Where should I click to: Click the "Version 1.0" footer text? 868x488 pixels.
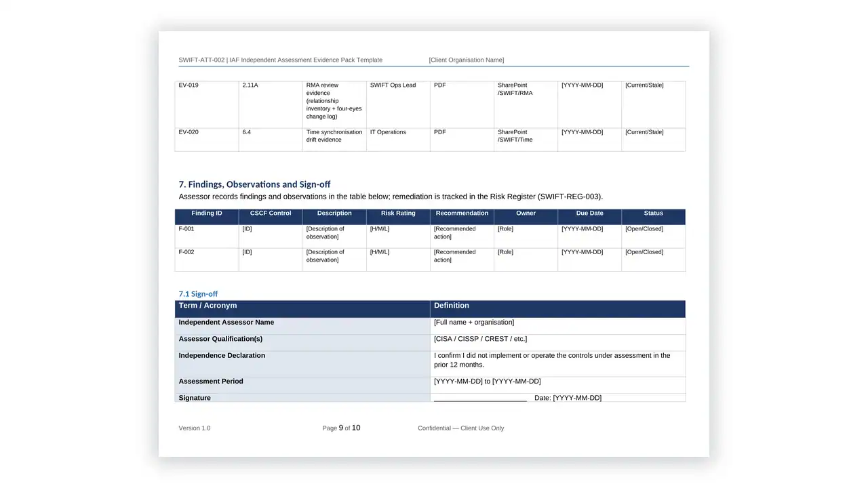195,428
